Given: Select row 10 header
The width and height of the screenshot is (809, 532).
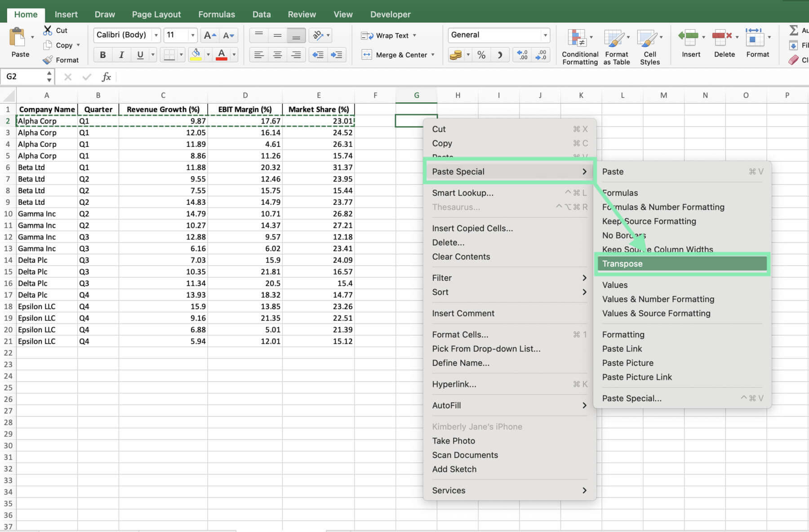Looking at the screenshot, I should [x=8, y=214].
